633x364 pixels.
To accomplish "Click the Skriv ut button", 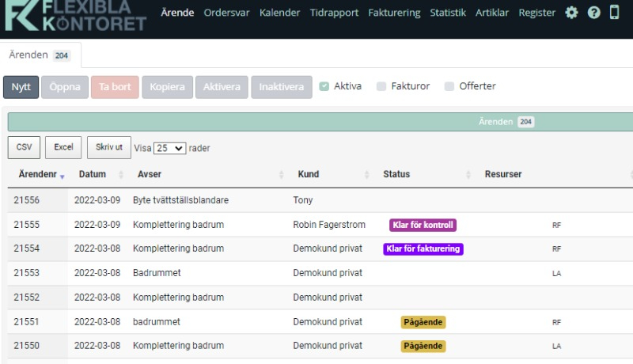I will pyautogui.click(x=109, y=147).
